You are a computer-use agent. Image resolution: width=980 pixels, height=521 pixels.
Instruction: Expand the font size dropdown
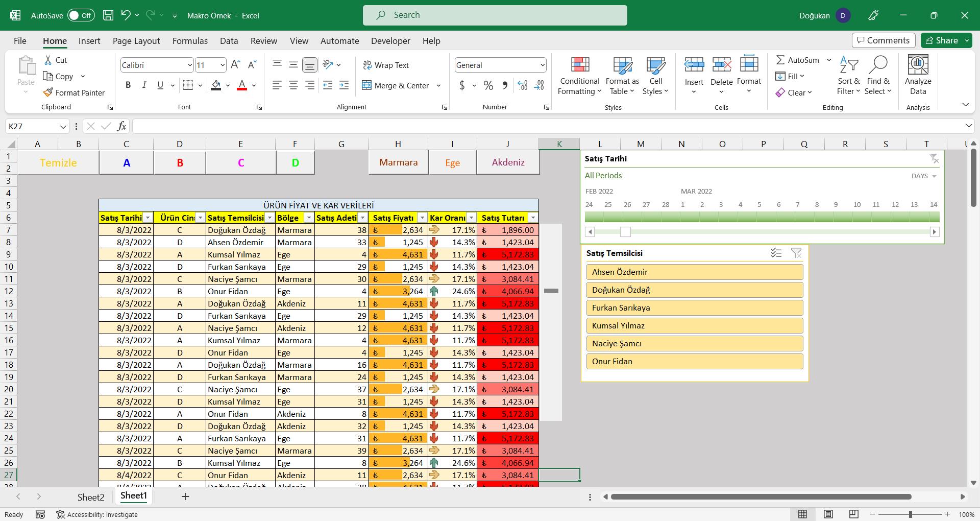tap(223, 65)
